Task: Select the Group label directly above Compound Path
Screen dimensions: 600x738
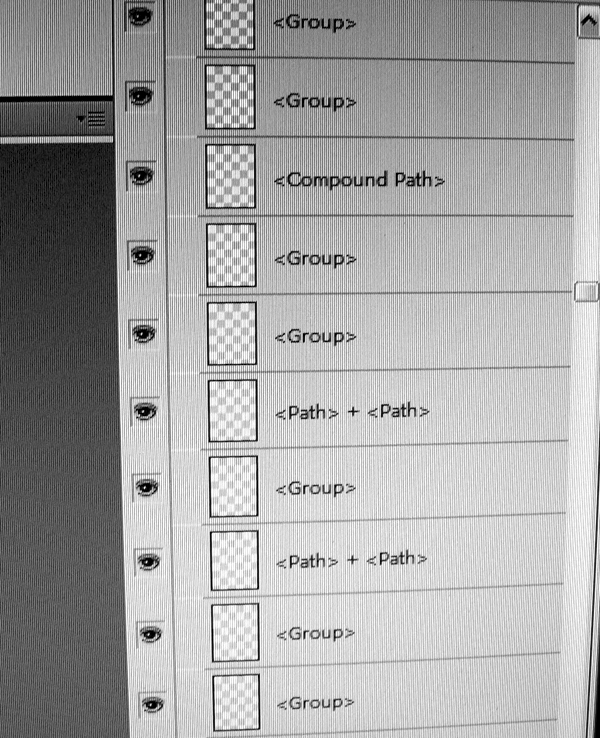Action: click(315, 102)
